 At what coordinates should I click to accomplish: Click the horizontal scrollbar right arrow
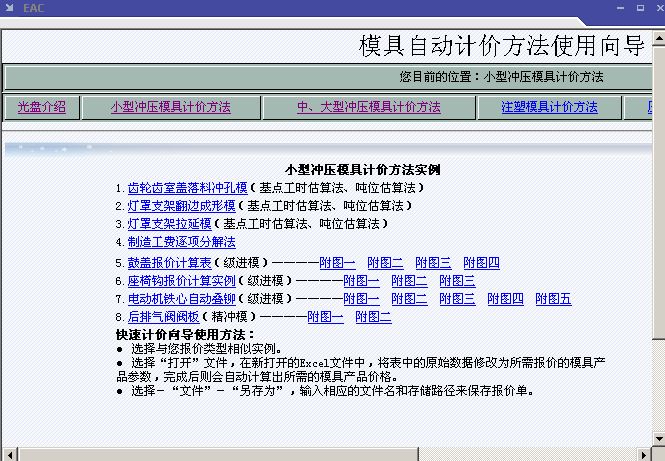[644, 455]
